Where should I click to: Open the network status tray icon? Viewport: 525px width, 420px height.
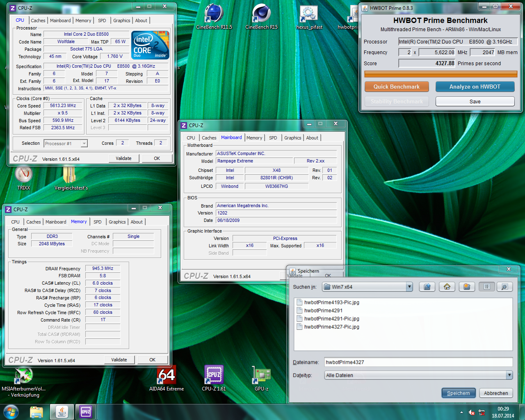click(x=482, y=412)
